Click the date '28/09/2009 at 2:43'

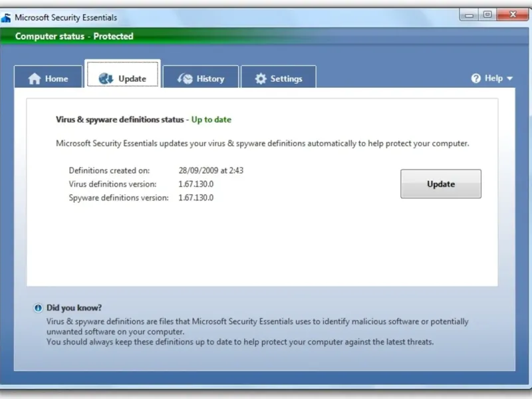tap(211, 170)
